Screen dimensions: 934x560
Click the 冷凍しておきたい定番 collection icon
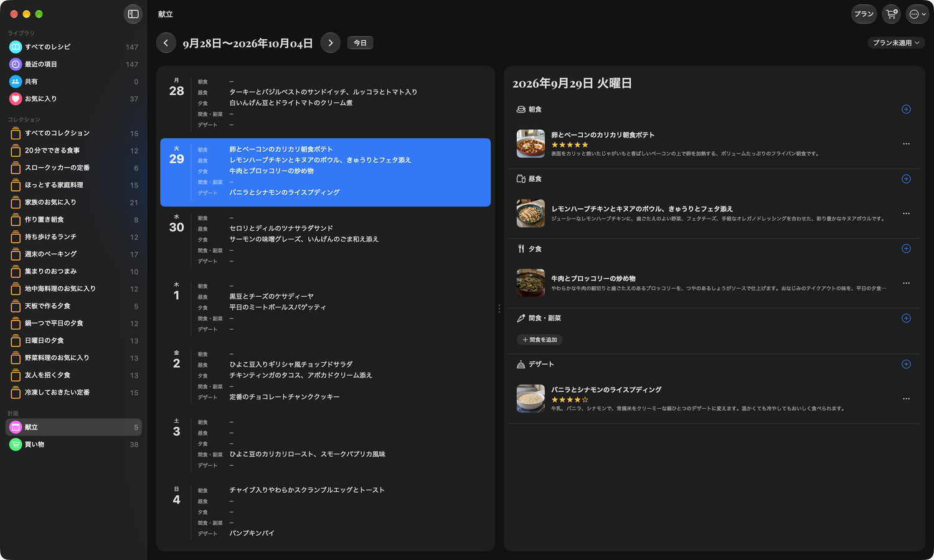pos(16,393)
